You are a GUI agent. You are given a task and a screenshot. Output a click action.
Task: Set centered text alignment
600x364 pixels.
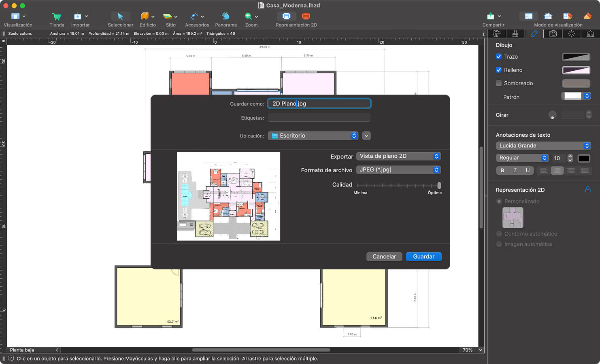click(x=557, y=170)
